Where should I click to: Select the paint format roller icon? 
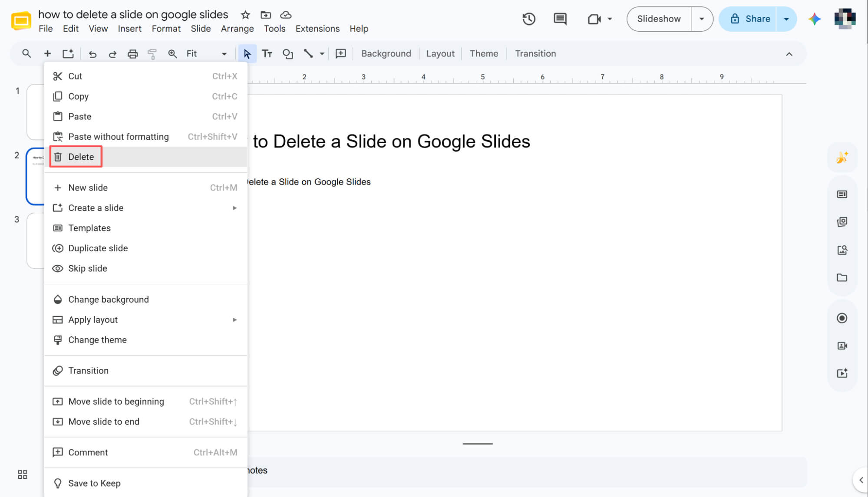(152, 54)
